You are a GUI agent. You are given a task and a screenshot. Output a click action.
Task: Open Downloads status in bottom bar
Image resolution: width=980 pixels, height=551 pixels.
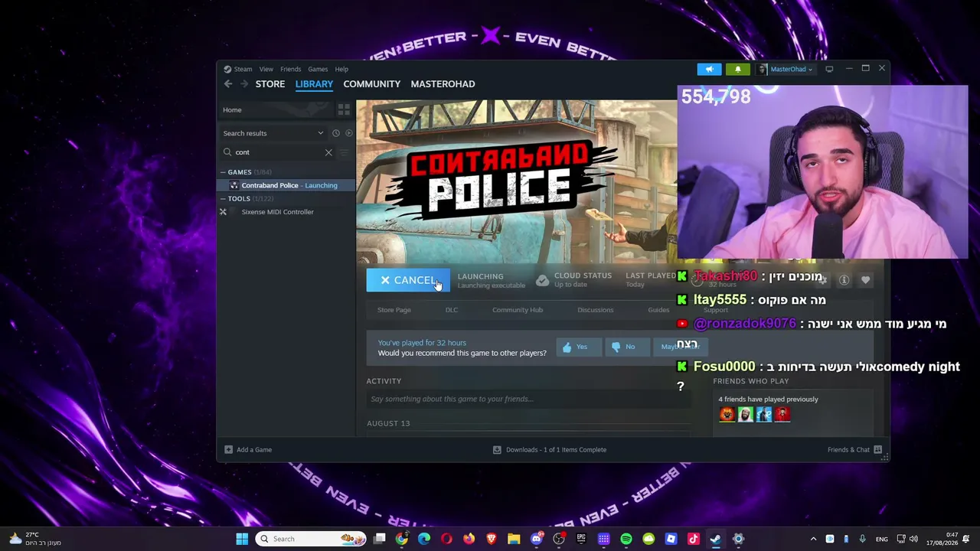(550, 450)
